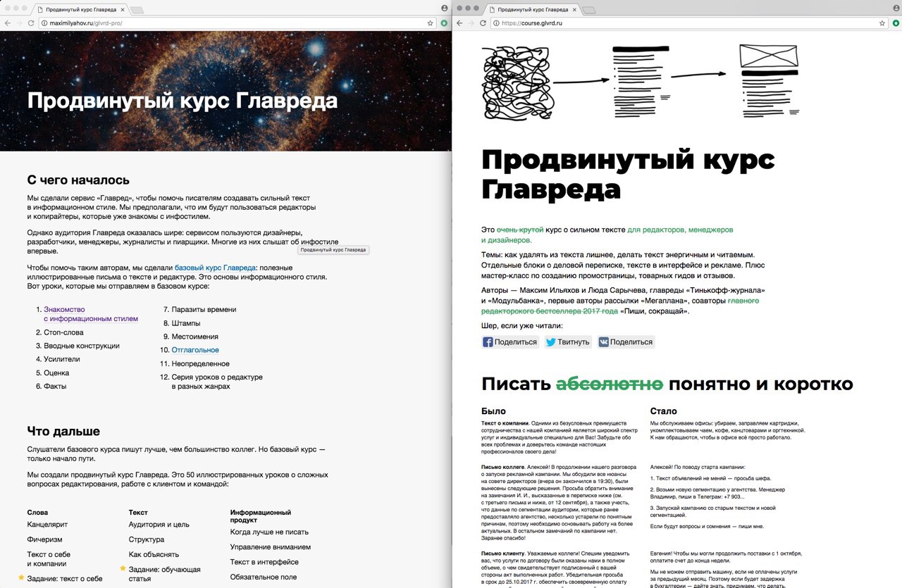Click item Структура
Image resolution: width=902 pixels, height=588 pixels.
(x=147, y=539)
